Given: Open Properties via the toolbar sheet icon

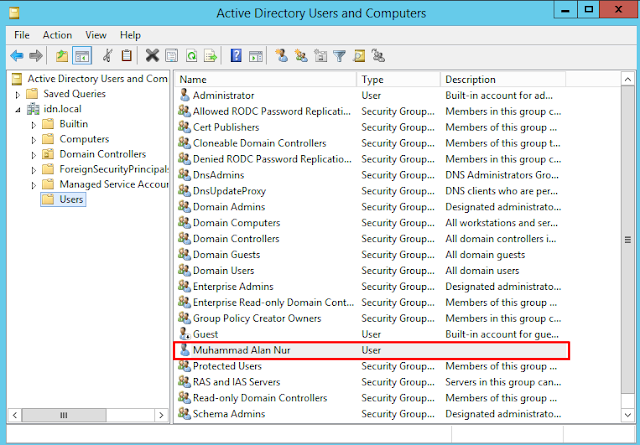Looking at the screenshot, I should [x=171, y=56].
